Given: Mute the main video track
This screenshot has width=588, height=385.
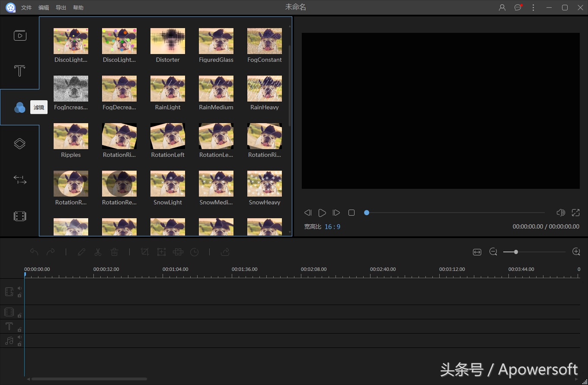Looking at the screenshot, I should pos(19,288).
